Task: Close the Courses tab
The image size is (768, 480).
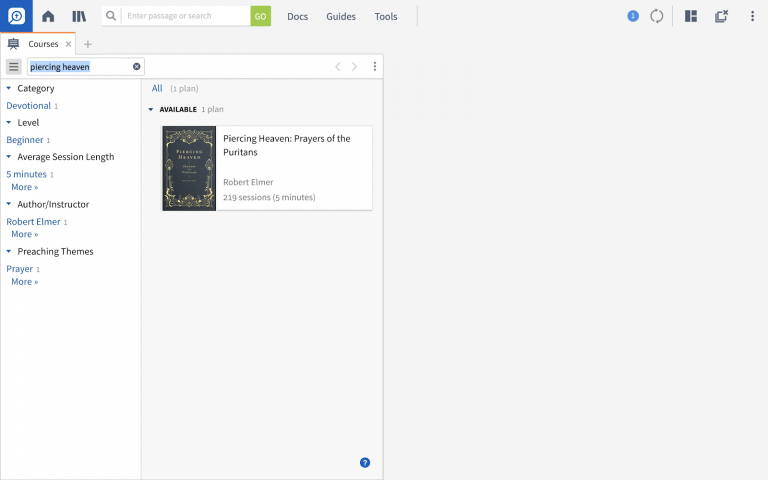Action: [69, 44]
